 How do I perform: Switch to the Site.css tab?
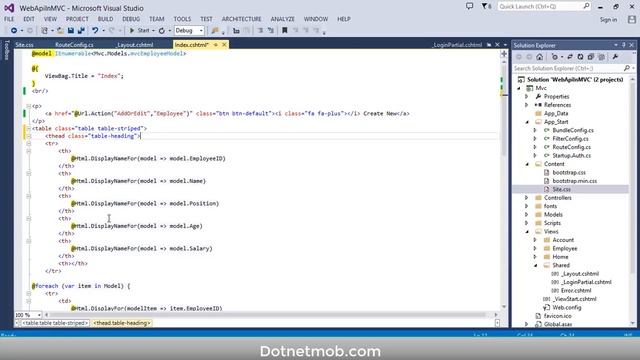point(24,45)
